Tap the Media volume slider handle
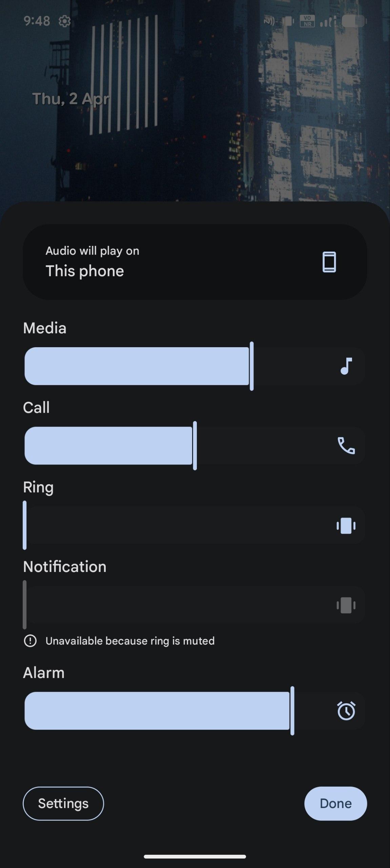The image size is (390, 868). [251, 366]
